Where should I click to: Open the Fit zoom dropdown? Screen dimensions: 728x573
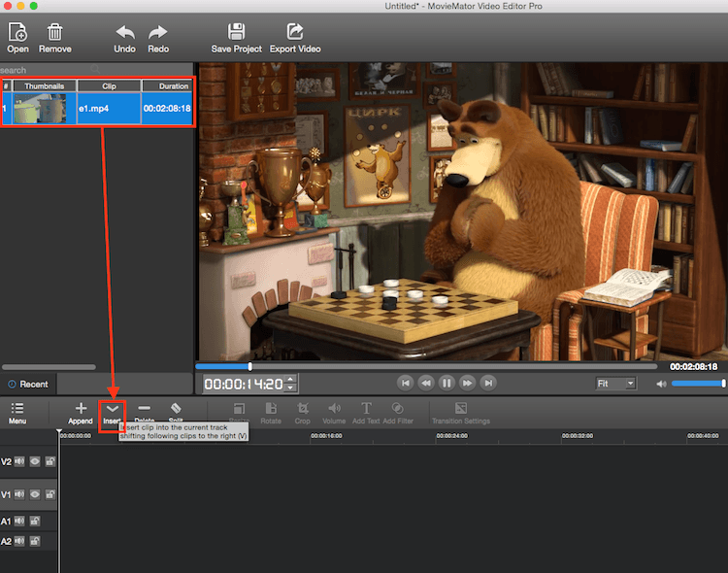[x=615, y=384]
